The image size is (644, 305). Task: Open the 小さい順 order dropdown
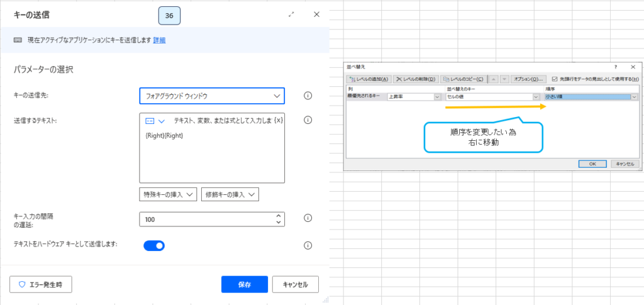635,97
